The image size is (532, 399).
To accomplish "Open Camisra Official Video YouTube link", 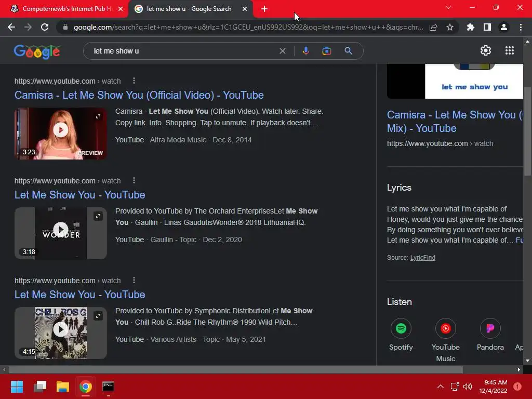I will (x=139, y=95).
